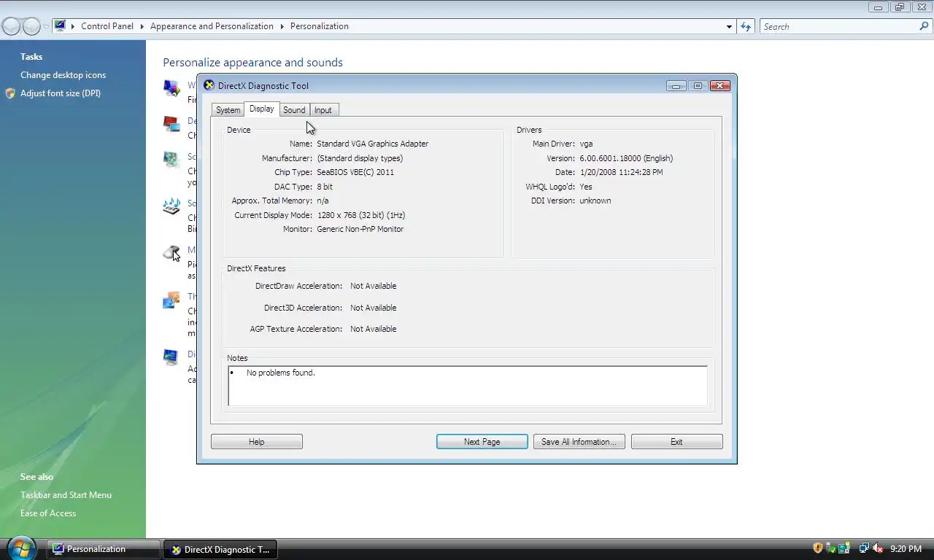Open the Change desktop icons link
The height and width of the screenshot is (560, 934).
(x=63, y=75)
